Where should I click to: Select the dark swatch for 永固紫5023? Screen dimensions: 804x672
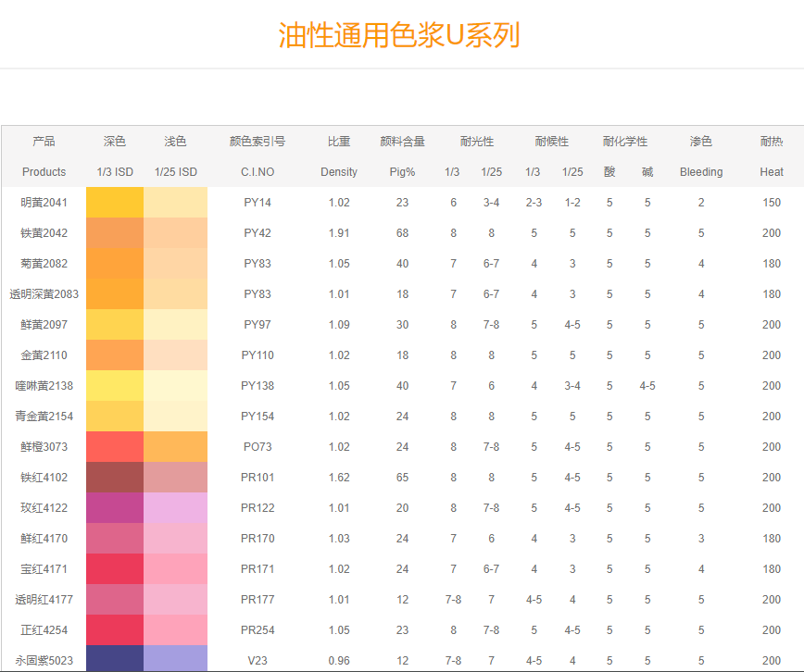tap(115, 658)
